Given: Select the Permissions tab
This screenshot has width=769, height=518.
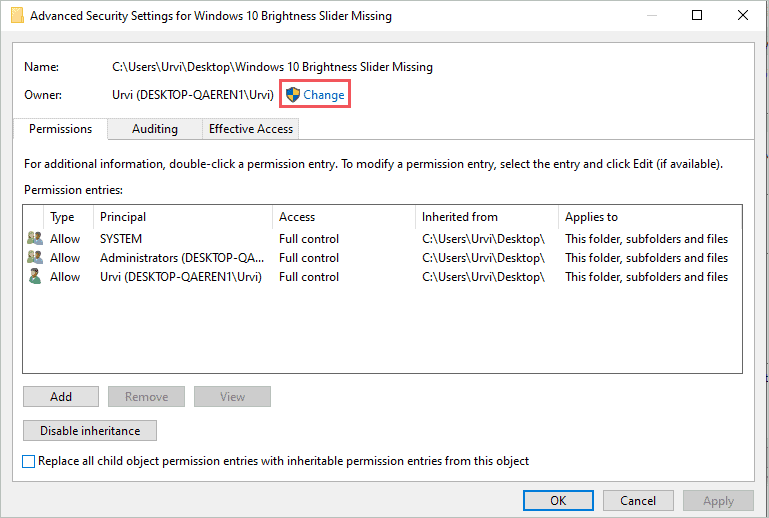Looking at the screenshot, I should pyautogui.click(x=60, y=129).
